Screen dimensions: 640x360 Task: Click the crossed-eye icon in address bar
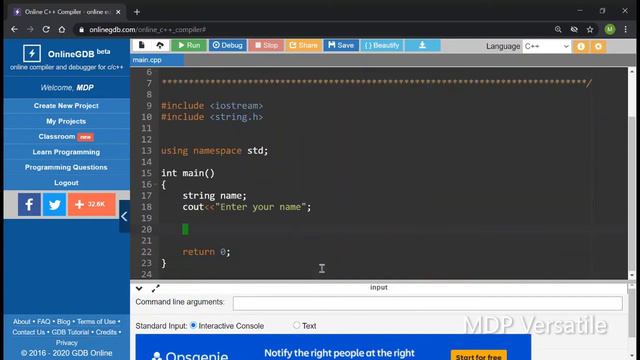coord(574,29)
